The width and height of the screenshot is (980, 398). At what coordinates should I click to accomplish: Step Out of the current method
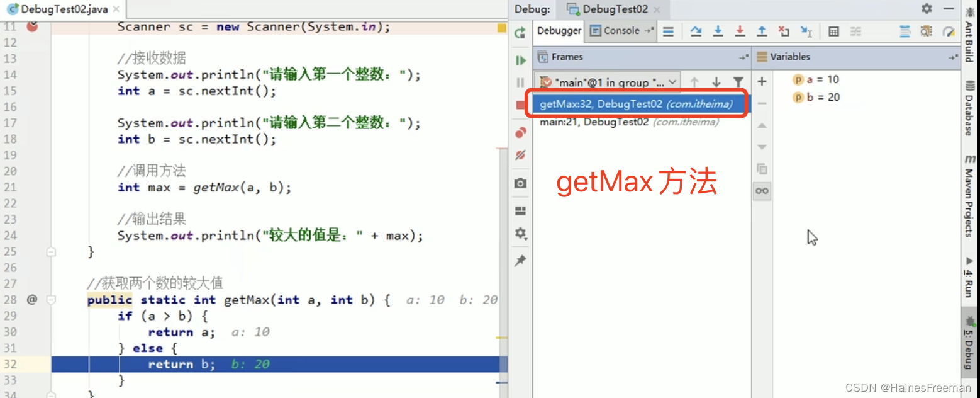click(762, 31)
